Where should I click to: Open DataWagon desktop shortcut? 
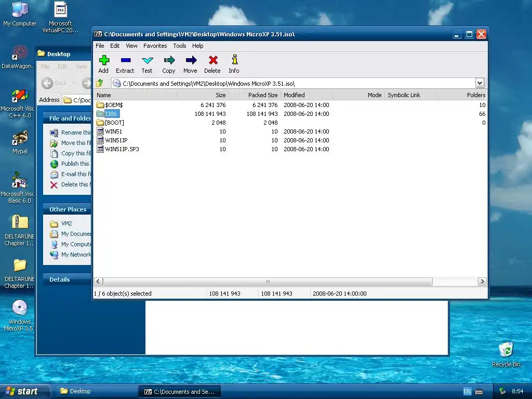(18, 57)
